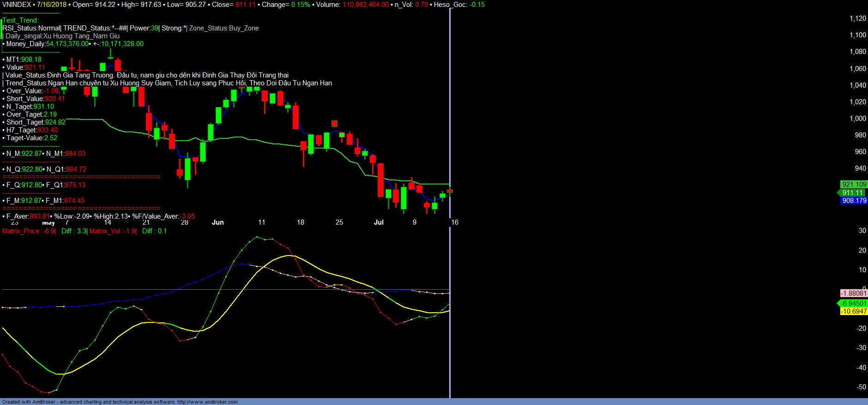The image size is (868, 405).
Task: Click the VNINDEX ticker symbol in the title
Action: [17, 5]
